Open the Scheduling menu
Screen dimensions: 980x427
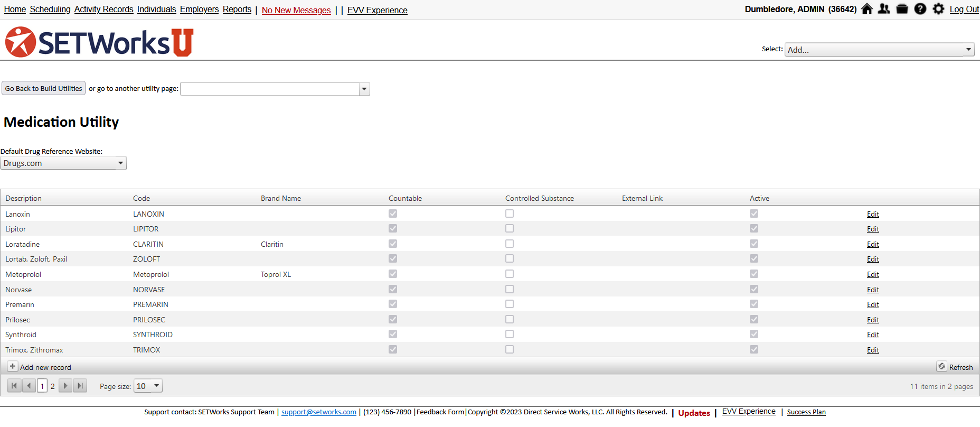(50, 10)
